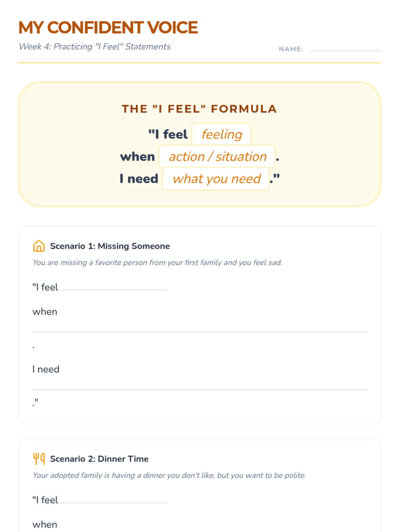This screenshot has height=532, width=399.
Task: Click "The I Feel Formula" heading
Action: (x=199, y=109)
